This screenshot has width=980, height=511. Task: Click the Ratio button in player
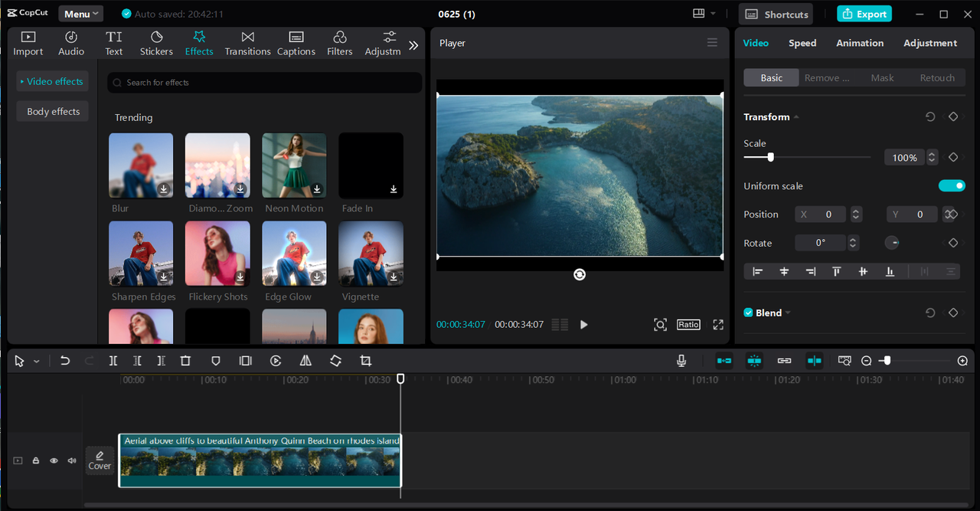(688, 325)
